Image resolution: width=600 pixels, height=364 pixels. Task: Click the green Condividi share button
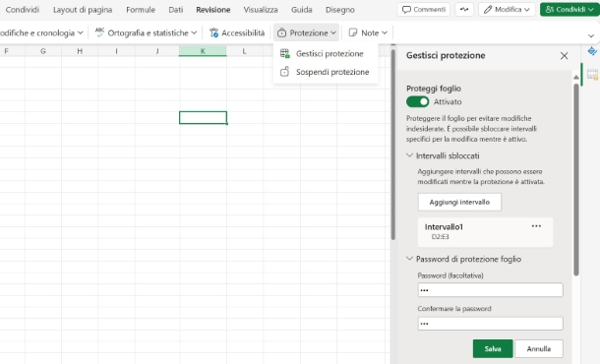[x=570, y=9]
